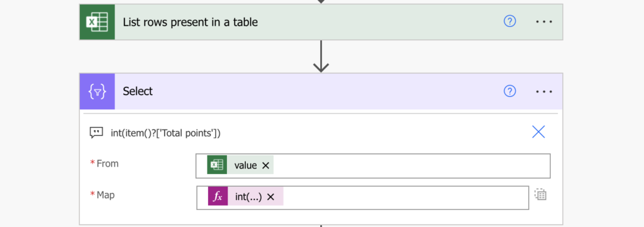
Task: Click inside the From input field
Action: tap(411, 166)
